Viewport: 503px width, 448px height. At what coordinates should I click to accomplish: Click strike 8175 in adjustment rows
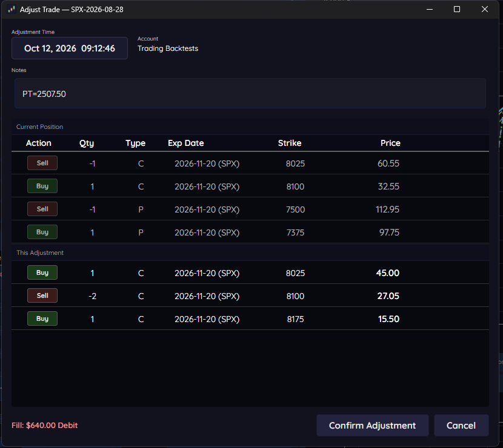click(295, 319)
